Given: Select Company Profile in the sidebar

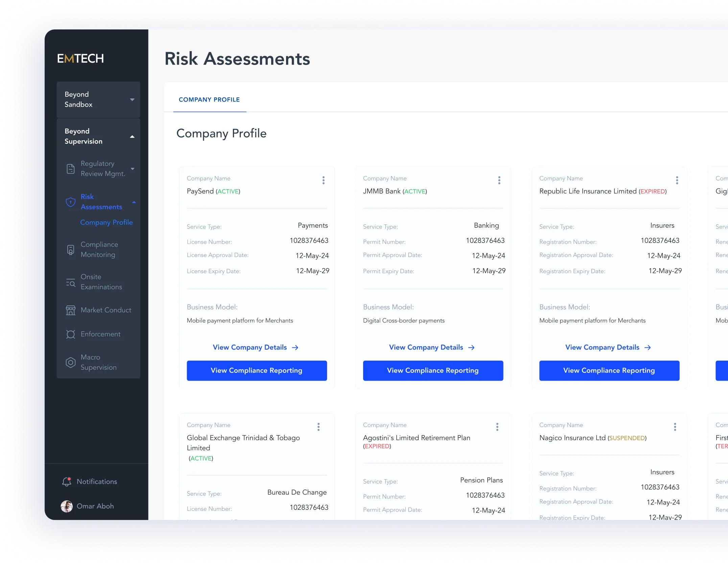Looking at the screenshot, I should coord(107,222).
